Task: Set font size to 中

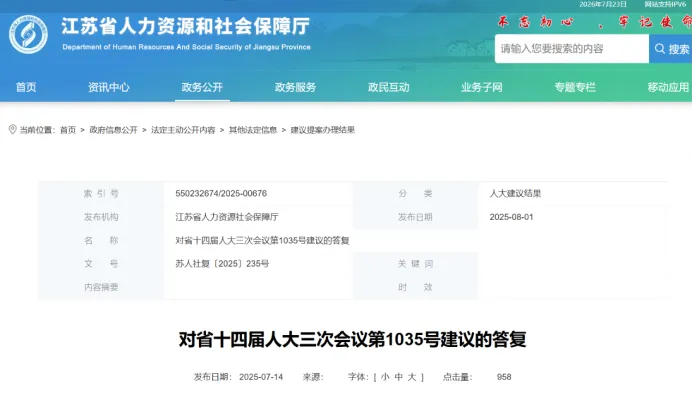Action: tap(399, 377)
